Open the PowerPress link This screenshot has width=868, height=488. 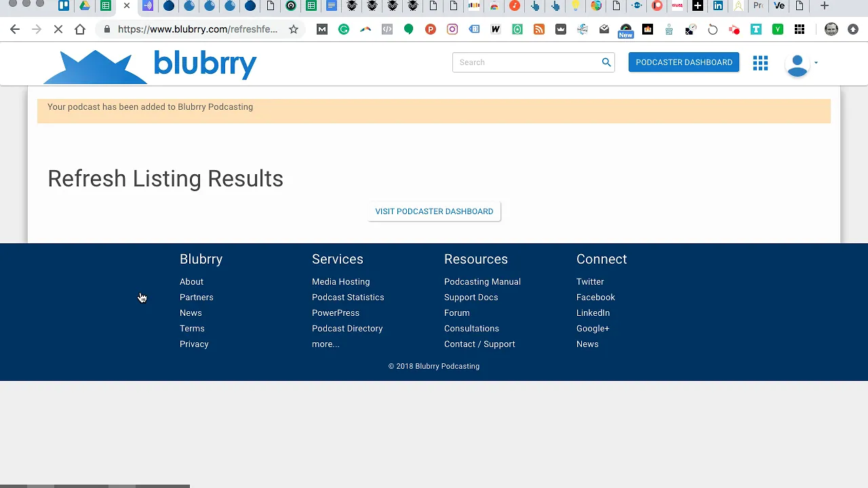click(336, 313)
